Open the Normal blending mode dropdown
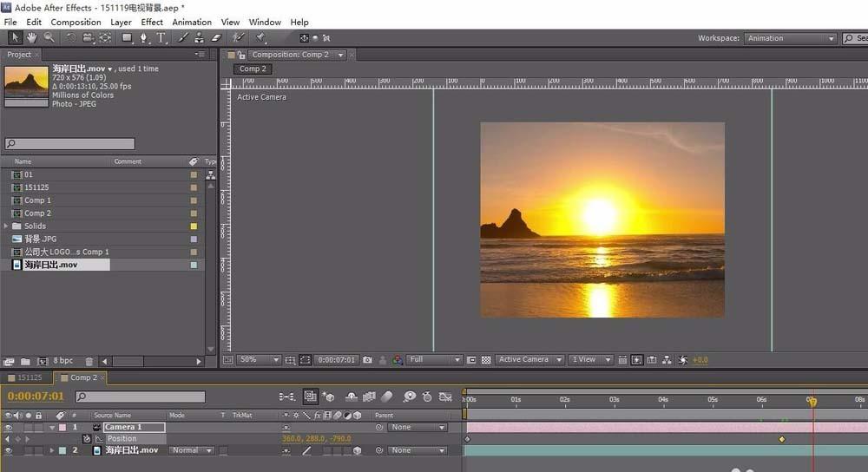This screenshot has width=868, height=472. pos(192,451)
